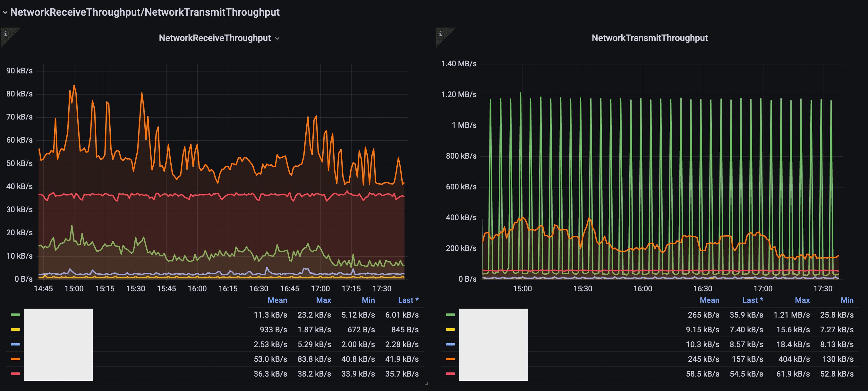Toggle red series in receive legend
The image size is (868, 391).
tap(15, 374)
